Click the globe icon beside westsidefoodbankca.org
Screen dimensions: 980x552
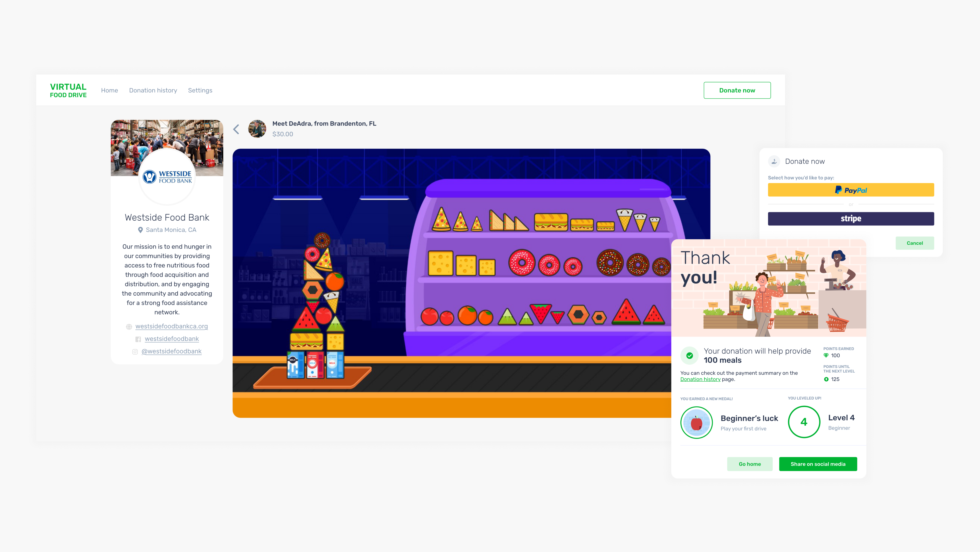pyautogui.click(x=129, y=327)
